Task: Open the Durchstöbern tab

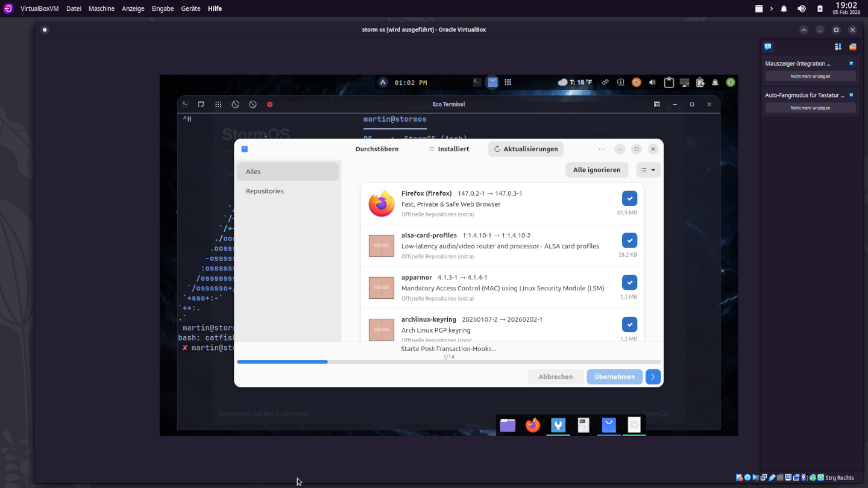Action: pos(377,149)
